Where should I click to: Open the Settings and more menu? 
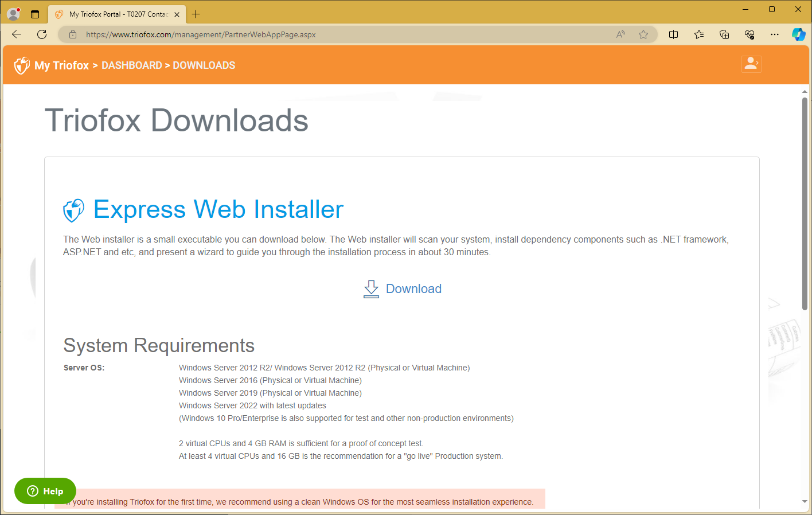click(775, 34)
